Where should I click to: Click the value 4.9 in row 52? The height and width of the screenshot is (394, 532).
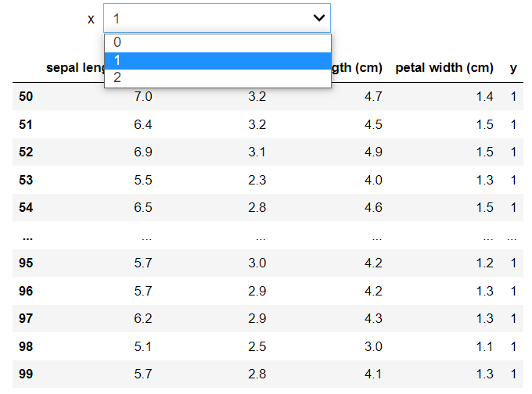[373, 152]
